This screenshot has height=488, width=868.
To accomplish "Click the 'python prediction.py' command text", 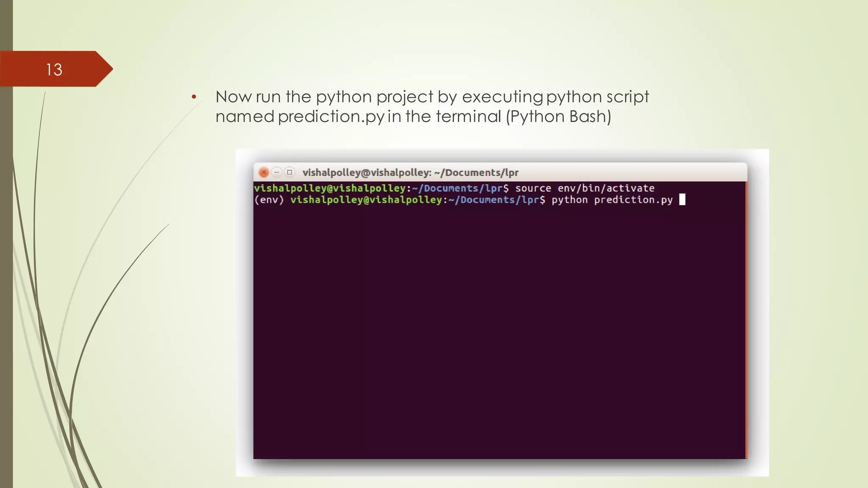I will (x=612, y=200).
